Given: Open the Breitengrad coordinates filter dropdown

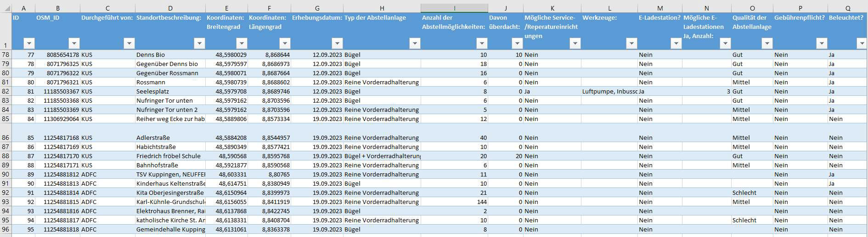Looking at the screenshot, I should point(242,44).
